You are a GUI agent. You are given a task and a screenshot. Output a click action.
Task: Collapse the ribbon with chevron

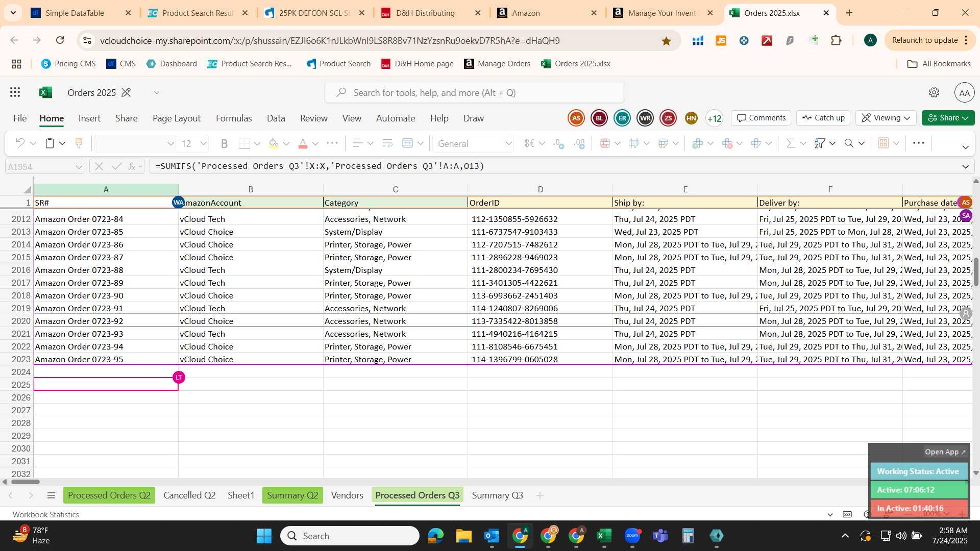(965, 147)
